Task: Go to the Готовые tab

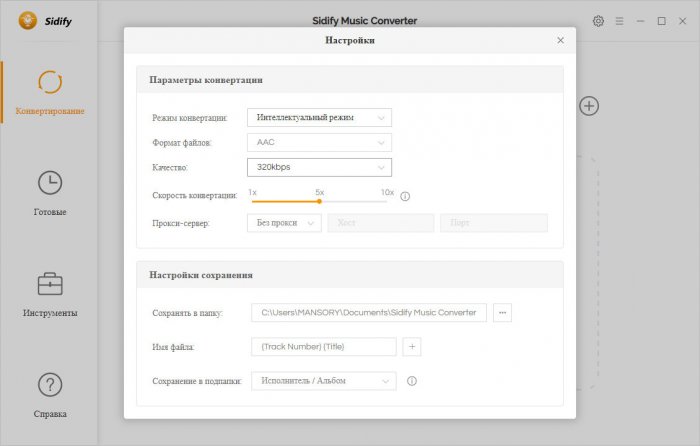Action: coord(49,193)
